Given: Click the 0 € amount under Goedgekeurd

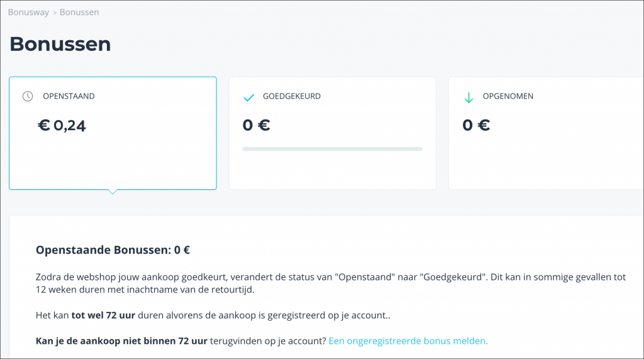Looking at the screenshot, I should (257, 125).
